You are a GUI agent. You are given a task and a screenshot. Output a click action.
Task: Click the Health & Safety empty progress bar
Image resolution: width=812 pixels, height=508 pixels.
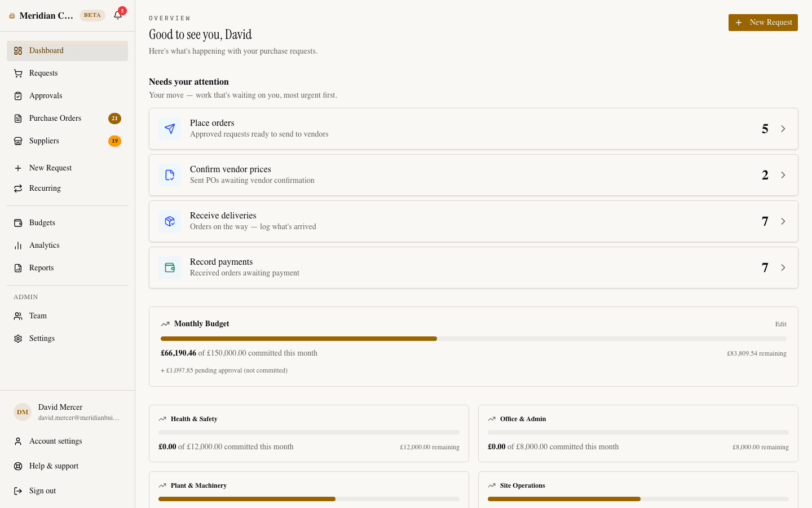point(309,432)
